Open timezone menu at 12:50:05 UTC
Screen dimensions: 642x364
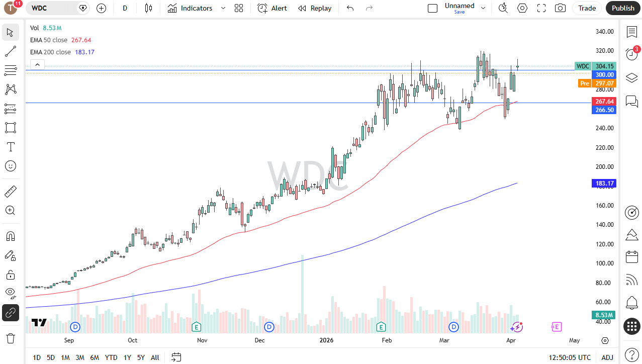click(570, 357)
